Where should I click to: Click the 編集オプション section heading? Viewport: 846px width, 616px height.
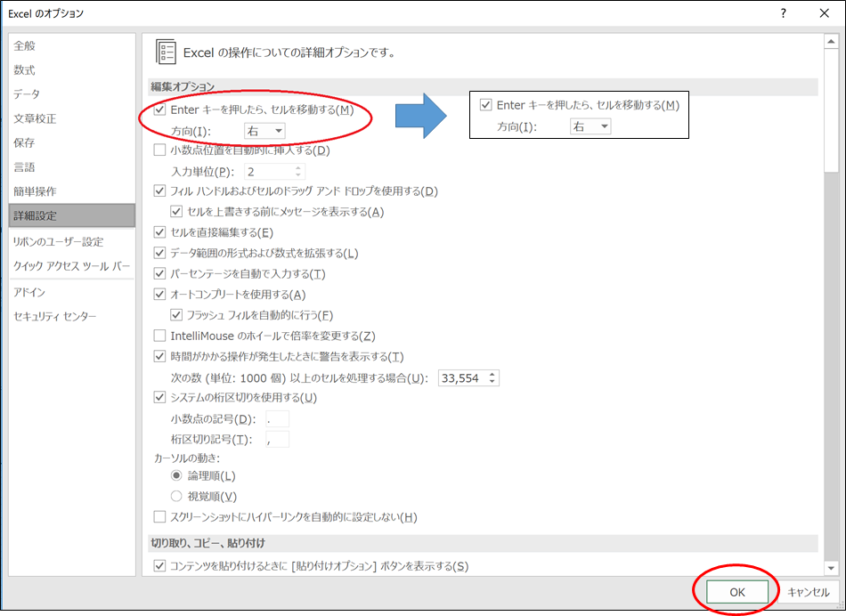pyautogui.click(x=183, y=86)
